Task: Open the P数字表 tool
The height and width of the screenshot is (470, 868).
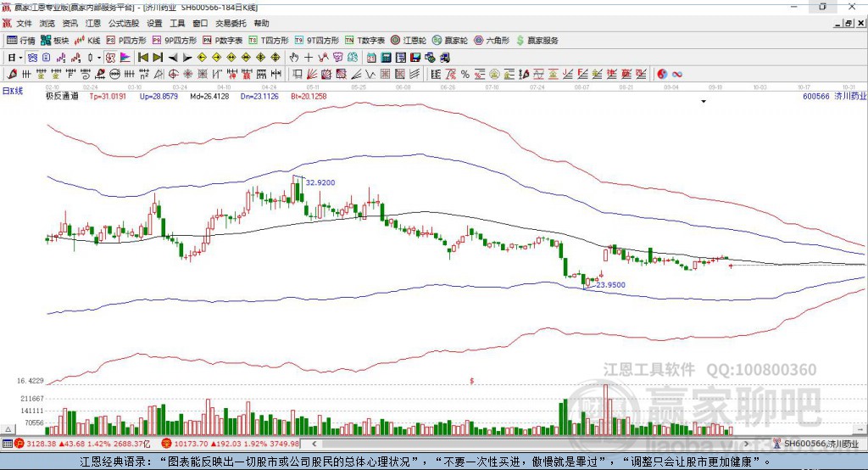Action: [x=223, y=41]
